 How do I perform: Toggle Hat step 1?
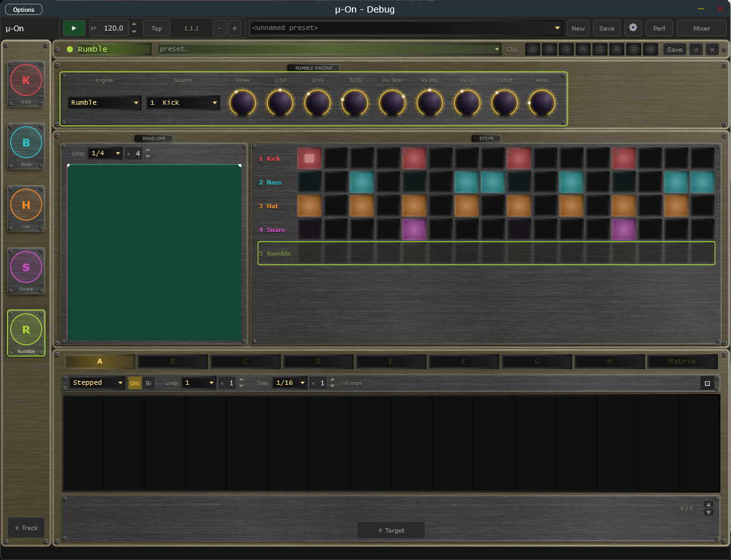point(309,206)
